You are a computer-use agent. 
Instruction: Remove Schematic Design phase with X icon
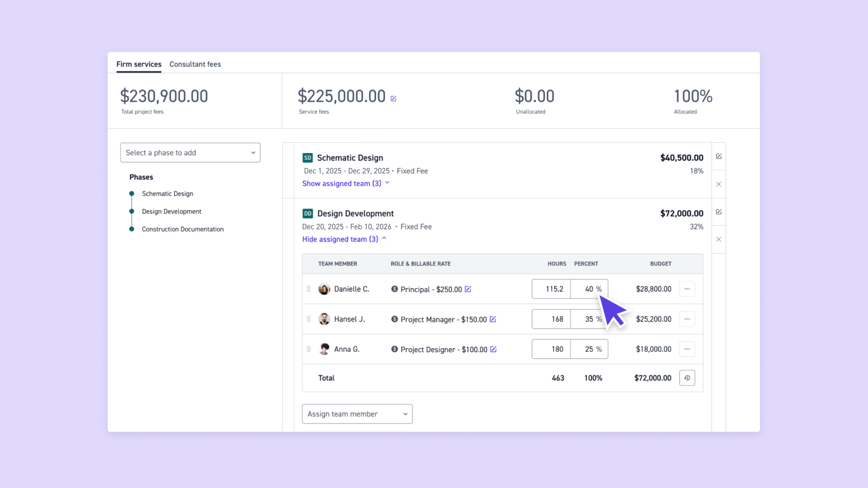click(719, 184)
